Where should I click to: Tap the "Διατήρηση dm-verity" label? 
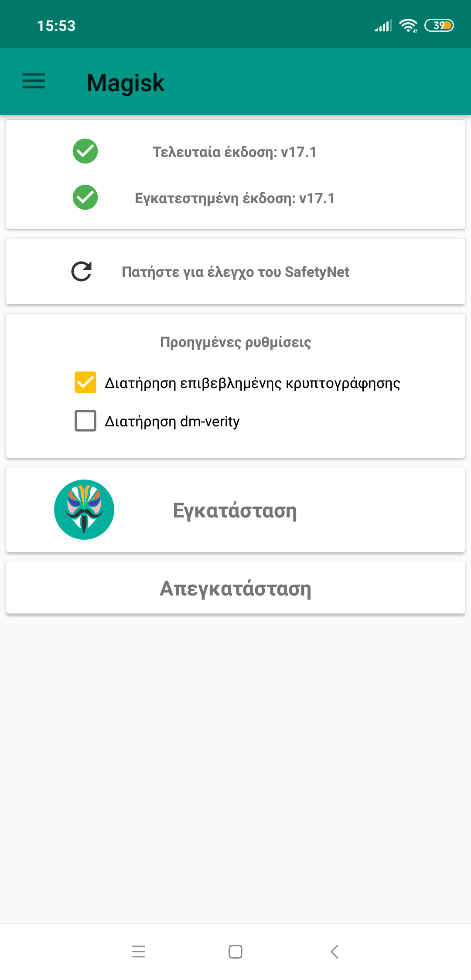tap(172, 422)
